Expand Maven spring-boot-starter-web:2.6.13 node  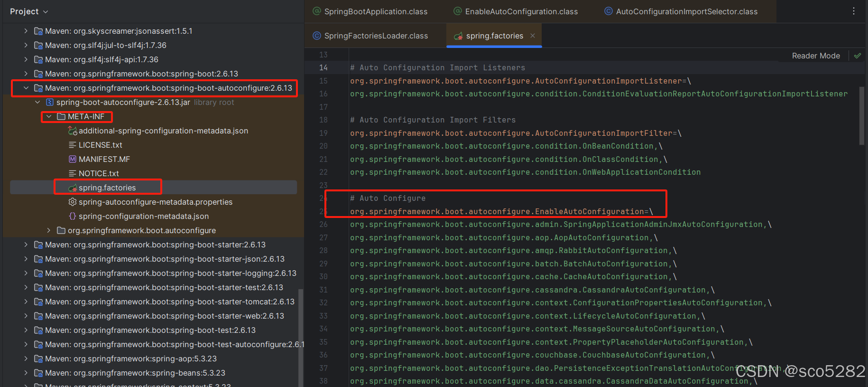coord(26,316)
